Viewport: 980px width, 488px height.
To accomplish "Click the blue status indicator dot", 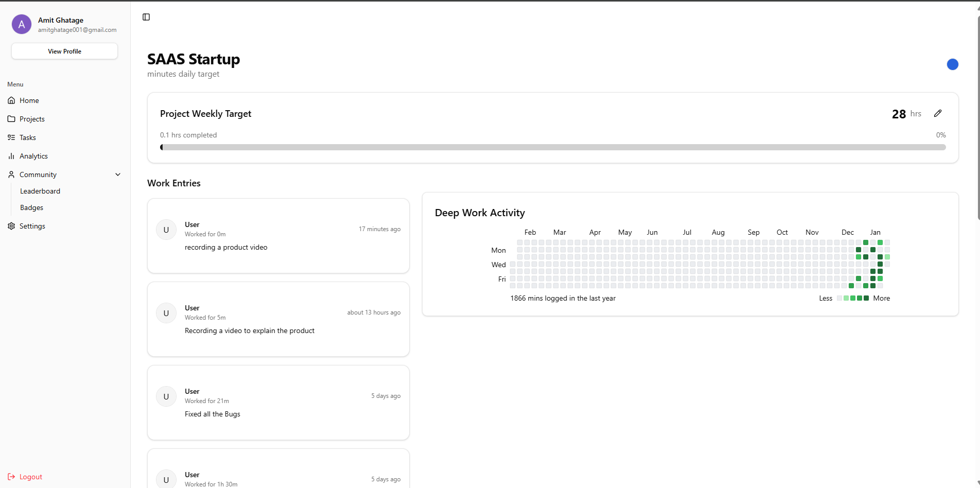I will [953, 64].
